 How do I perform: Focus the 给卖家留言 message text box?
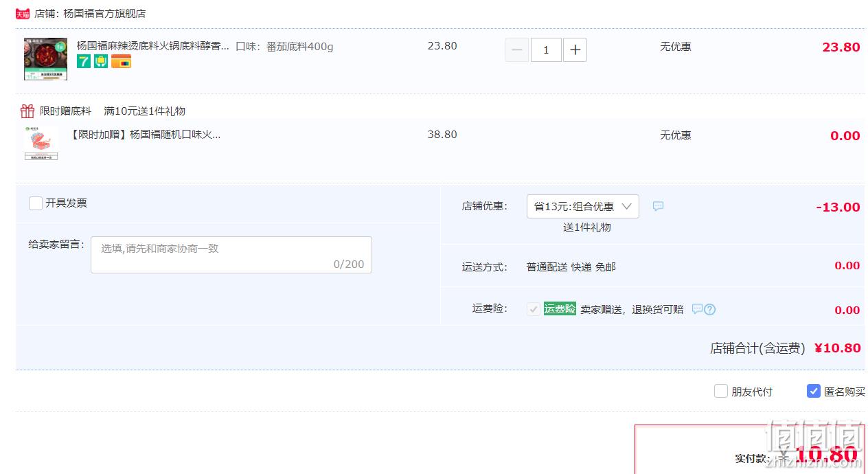[231, 255]
